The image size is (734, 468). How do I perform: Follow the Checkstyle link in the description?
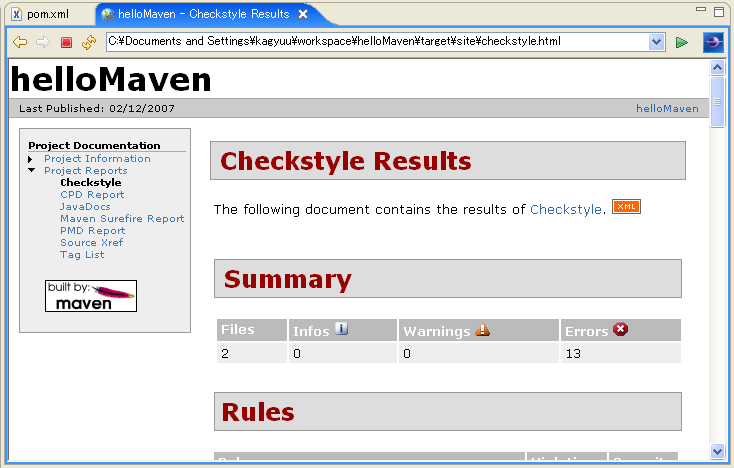(x=565, y=210)
